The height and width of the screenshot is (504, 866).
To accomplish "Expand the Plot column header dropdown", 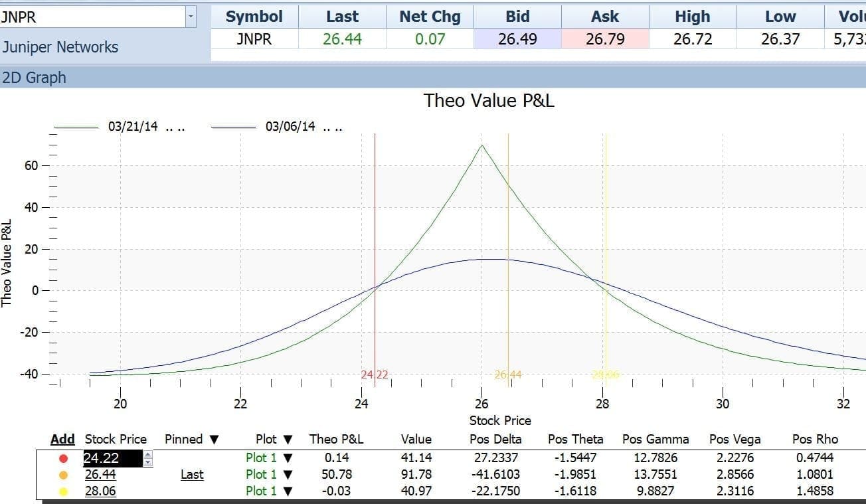I will tap(288, 440).
